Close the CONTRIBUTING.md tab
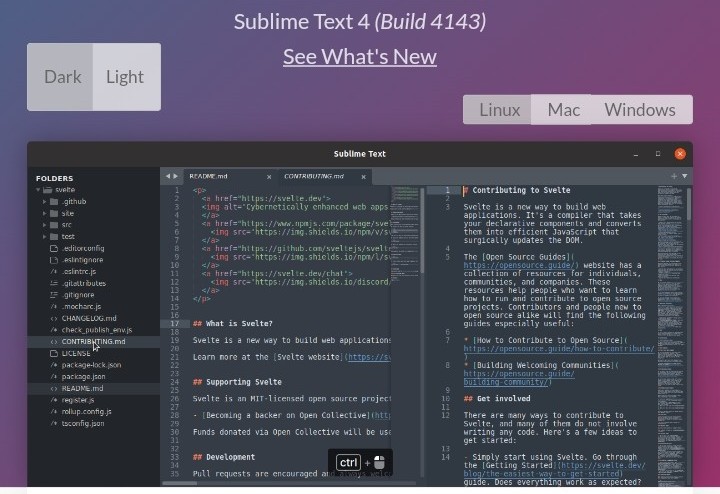 click(364, 177)
